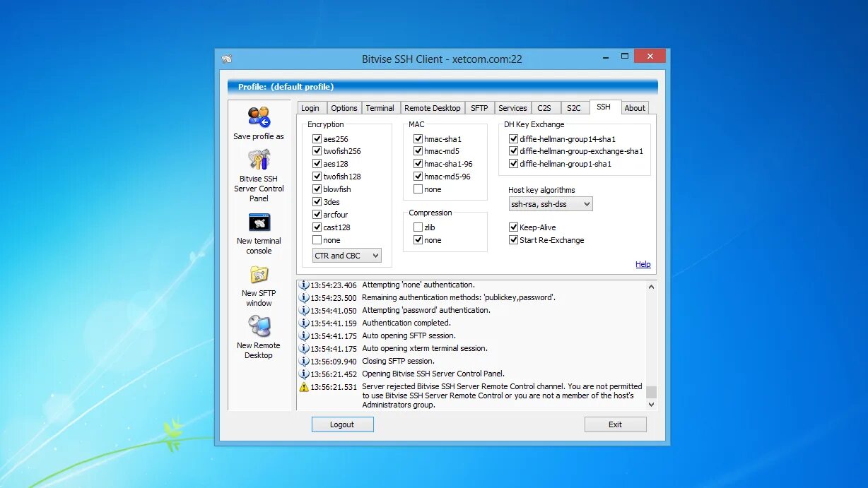Start New Remote Desktop icon
This screenshot has height=488, width=868.
tap(259, 326)
